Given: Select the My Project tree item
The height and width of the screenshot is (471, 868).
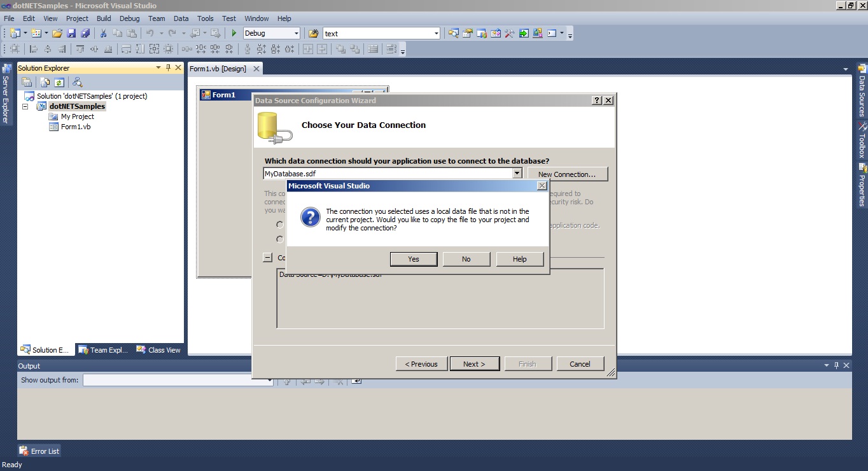Looking at the screenshot, I should [78, 116].
